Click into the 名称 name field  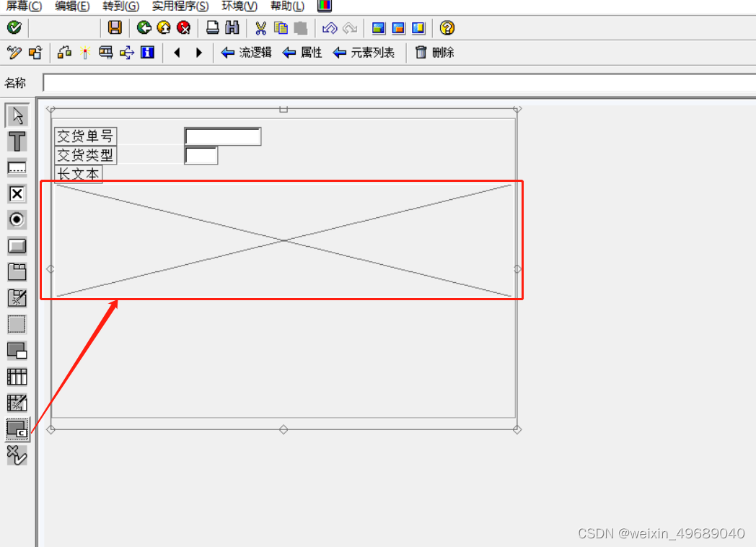click(x=399, y=83)
